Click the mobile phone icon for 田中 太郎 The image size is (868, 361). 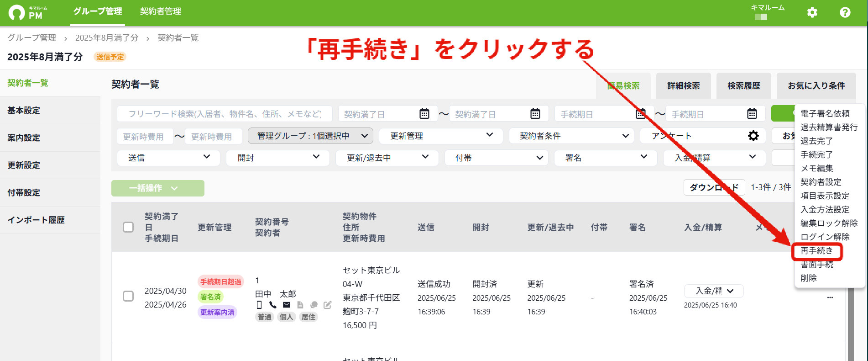[259, 305]
